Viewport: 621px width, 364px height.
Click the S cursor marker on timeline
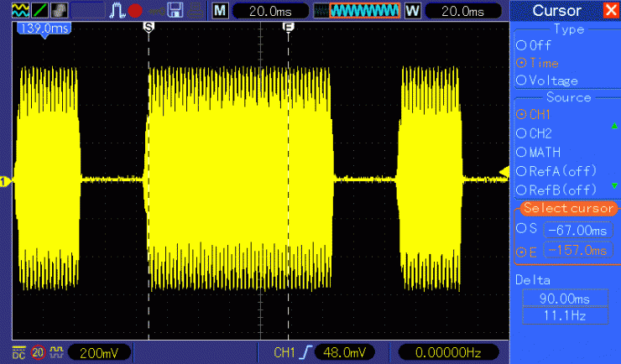pos(149,28)
